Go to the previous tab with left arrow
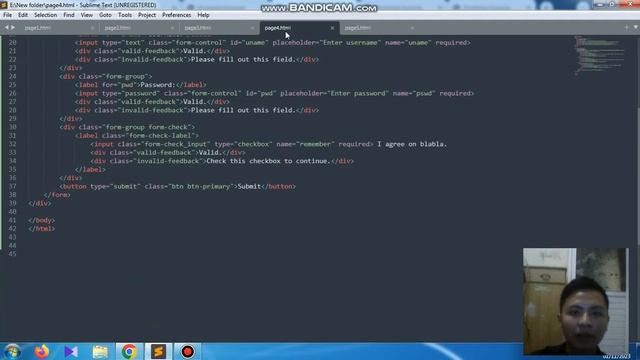Image resolution: width=640 pixels, height=360 pixels. pos(7,27)
